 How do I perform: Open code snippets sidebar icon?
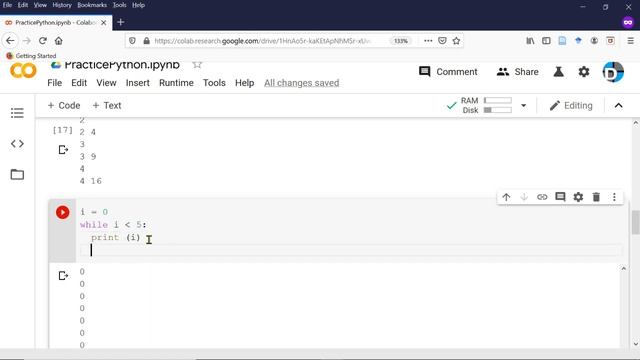(17, 144)
